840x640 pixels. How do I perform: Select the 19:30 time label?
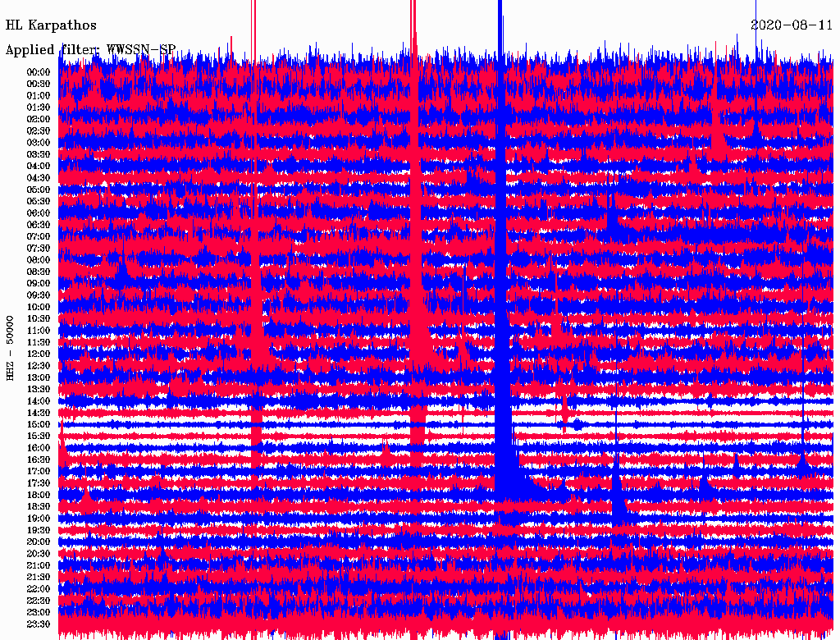coord(39,531)
